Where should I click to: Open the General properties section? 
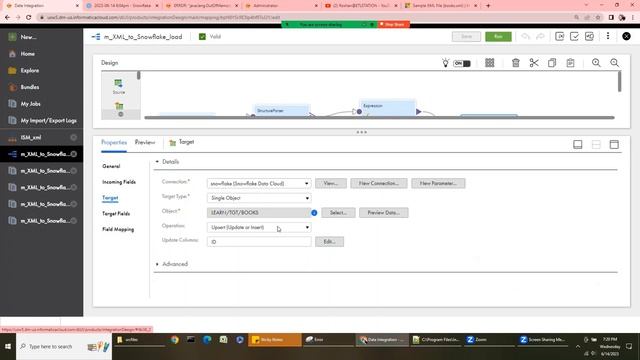(x=111, y=166)
